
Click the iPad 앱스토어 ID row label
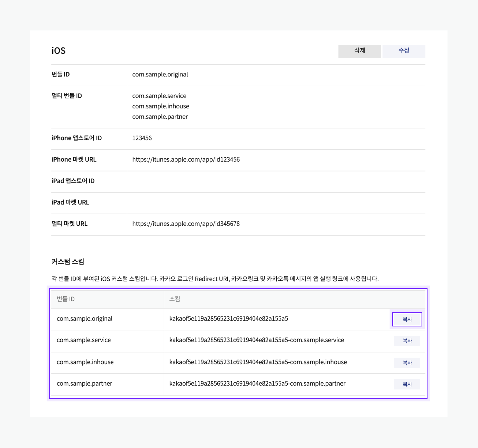[73, 181]
